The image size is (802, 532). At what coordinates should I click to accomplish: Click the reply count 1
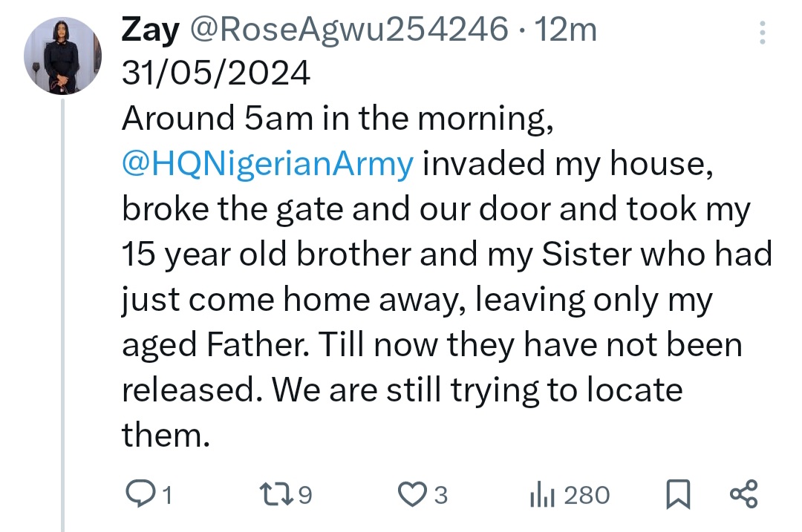tap(167, 495)
